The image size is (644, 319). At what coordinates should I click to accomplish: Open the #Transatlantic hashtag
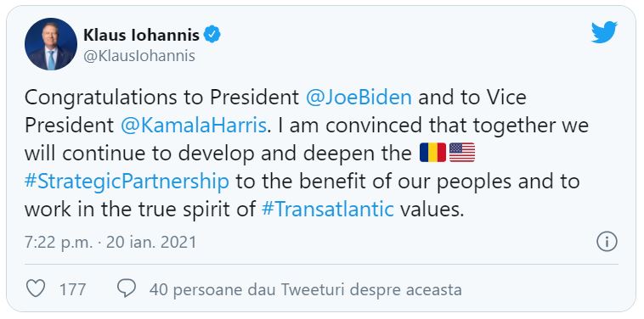328,209
